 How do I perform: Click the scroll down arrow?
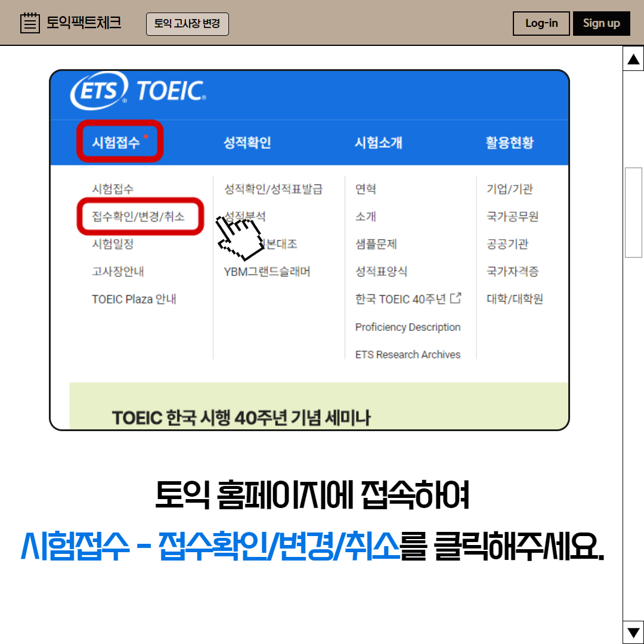point(633,632)
